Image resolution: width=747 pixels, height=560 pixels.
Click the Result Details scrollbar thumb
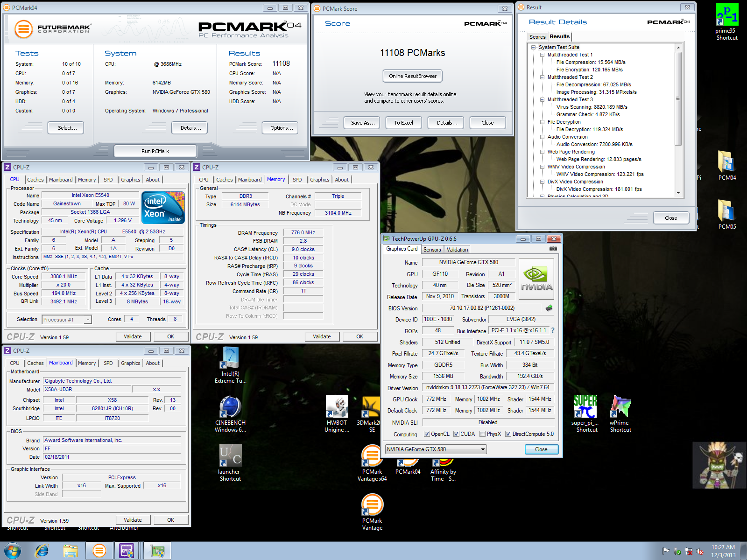678,98
